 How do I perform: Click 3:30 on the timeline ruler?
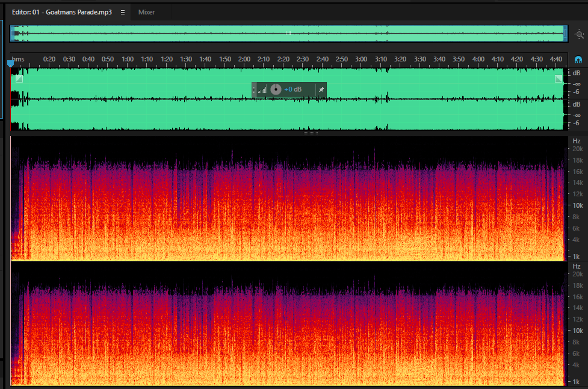tap(420, 59)
